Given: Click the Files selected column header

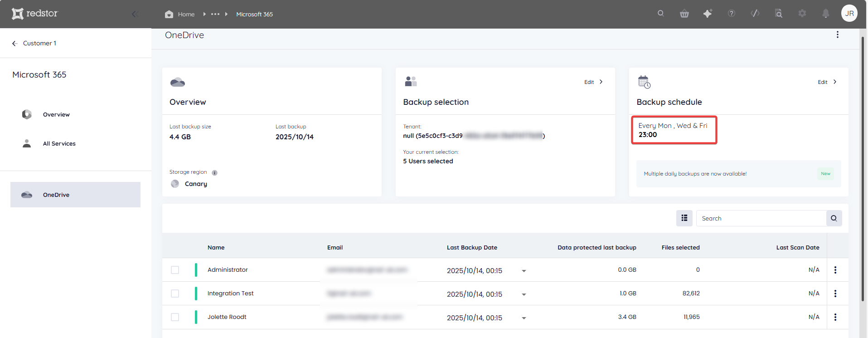Looking at the screenshot, I should point(680,247).
